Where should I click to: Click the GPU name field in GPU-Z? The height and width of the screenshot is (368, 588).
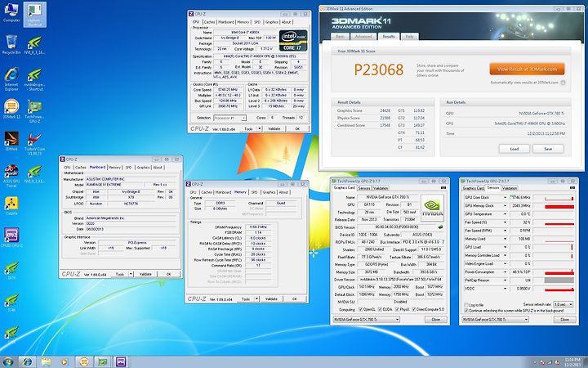[387, 197]
